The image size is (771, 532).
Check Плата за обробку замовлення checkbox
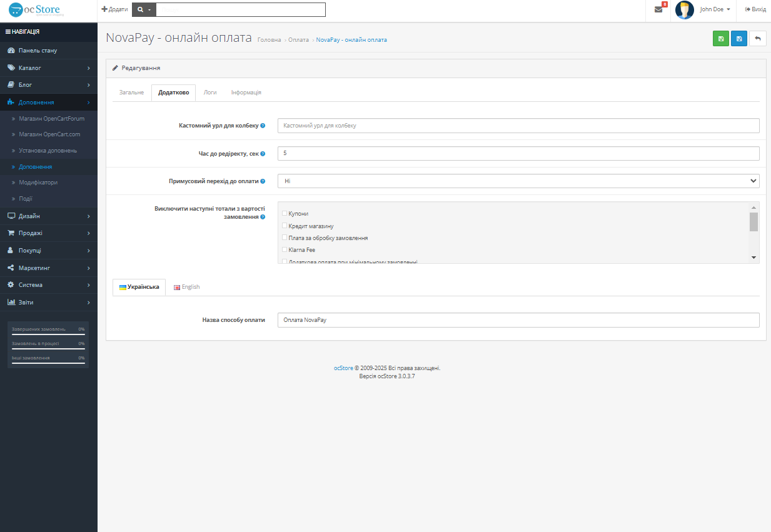point(285,238)
